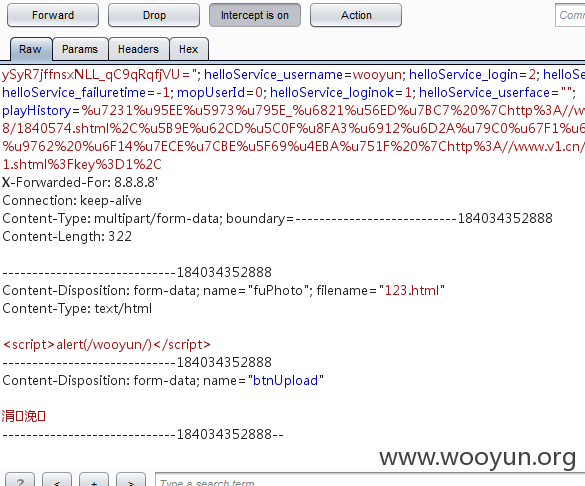Click the question mark help button
The image size is (585, 486).
[20, 480]
